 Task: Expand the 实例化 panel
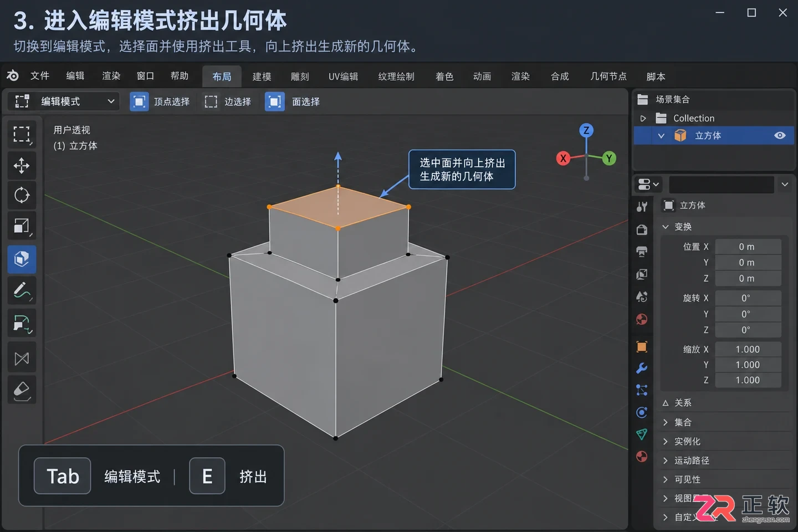(x=666, y=441)
